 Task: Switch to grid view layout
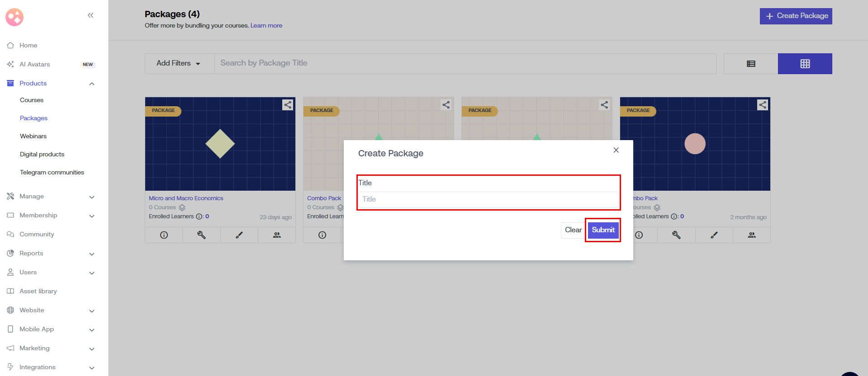[805, 64]
